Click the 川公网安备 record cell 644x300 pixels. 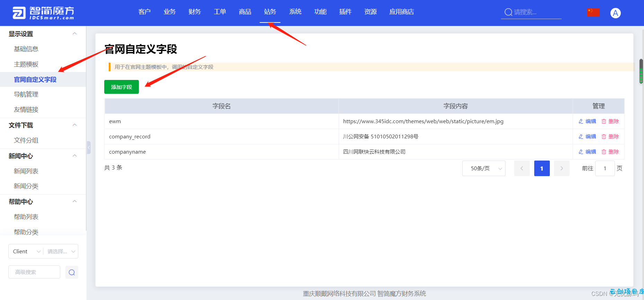[x=456, y=137]
